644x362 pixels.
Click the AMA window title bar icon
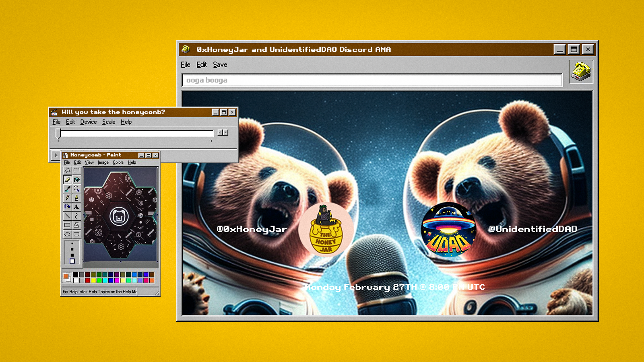point(186,49)
